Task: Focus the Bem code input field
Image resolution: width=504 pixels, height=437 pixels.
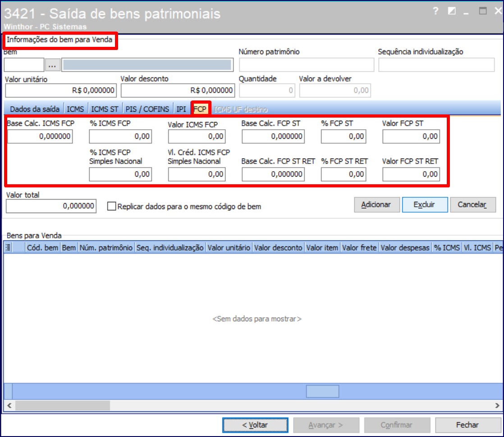Action: [x=24, y=65]
